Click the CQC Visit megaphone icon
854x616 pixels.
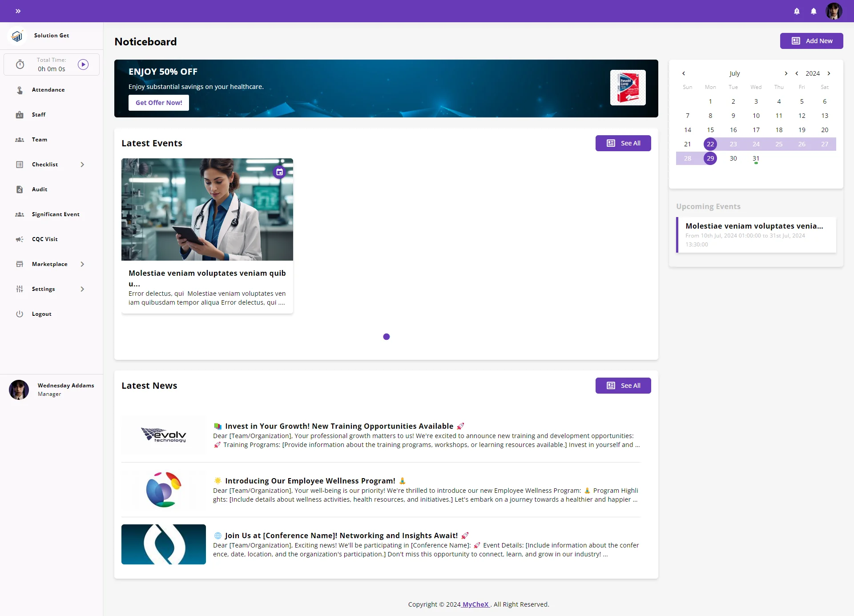coord(20,239)
